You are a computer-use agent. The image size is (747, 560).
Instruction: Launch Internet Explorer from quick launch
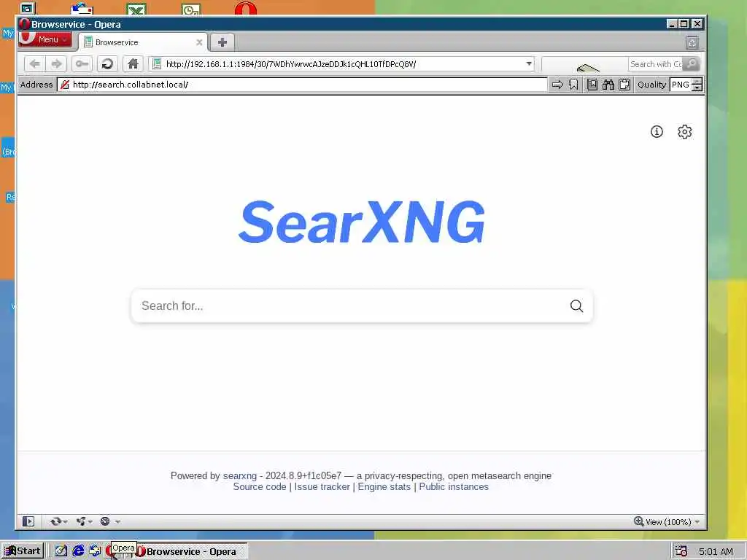click(x=78, y=551)
